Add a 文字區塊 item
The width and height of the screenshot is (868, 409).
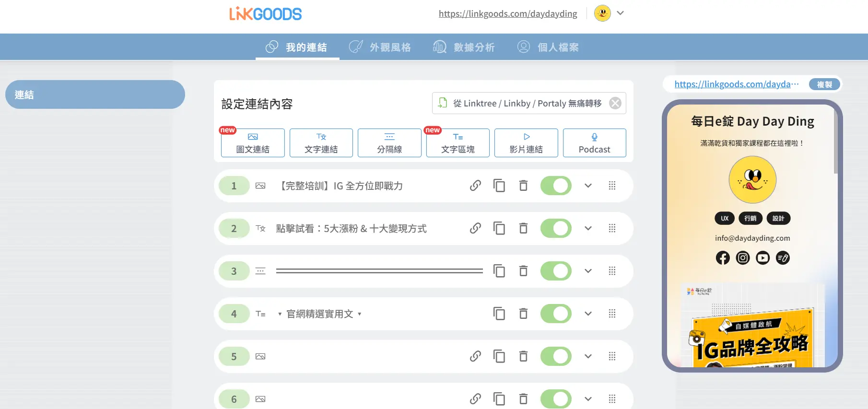tap(458, 143)
